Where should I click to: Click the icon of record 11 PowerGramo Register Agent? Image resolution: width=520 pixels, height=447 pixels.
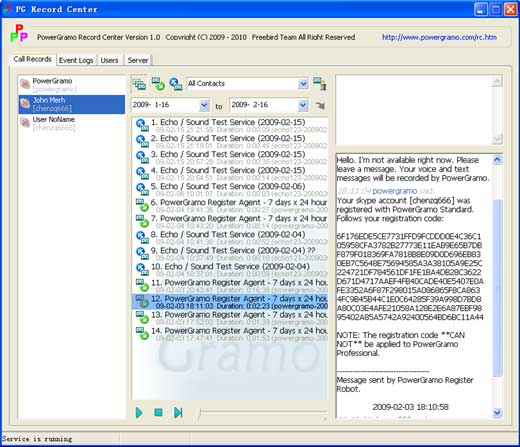(142, 286)
